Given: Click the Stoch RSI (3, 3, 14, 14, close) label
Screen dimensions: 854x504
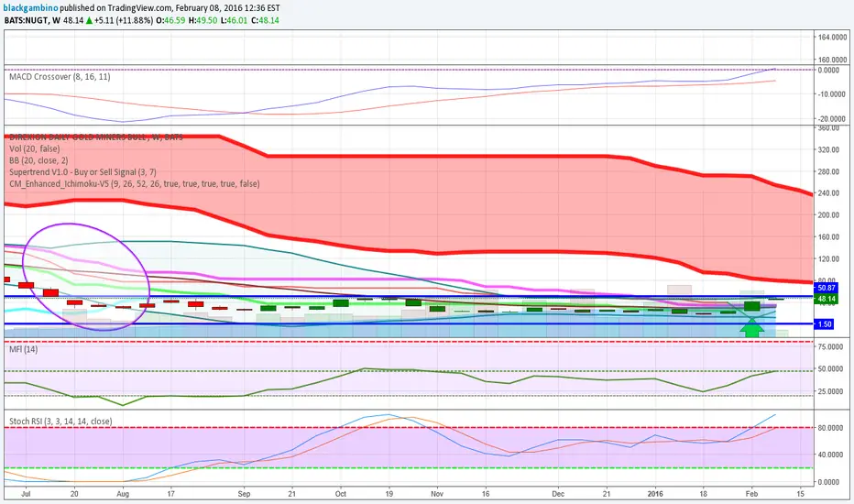Looking at the screenshot, I should [x=60, y=422].
